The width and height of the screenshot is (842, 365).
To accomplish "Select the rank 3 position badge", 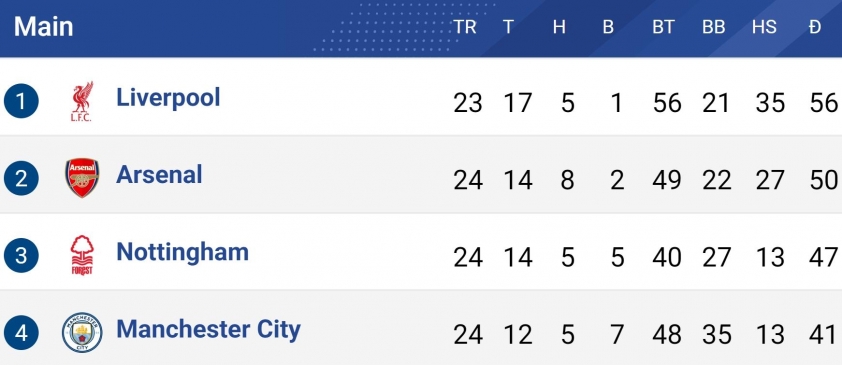I will click(x=21, y=256).
